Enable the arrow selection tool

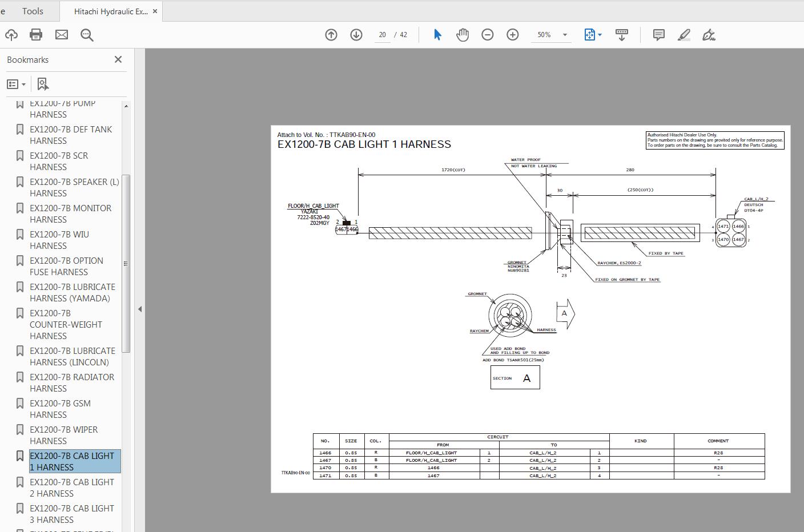click(437, 34)
